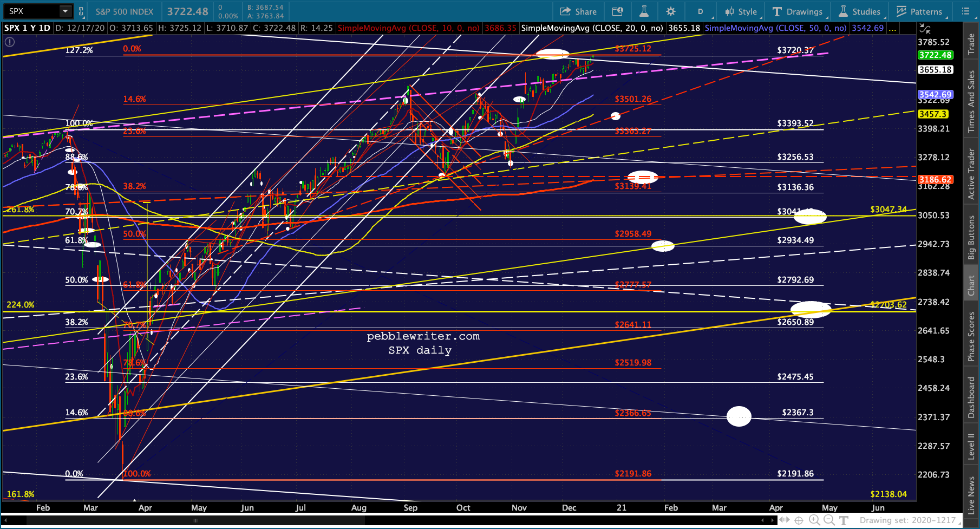Click the Share chart button
The image size is (980, 529).
click(x=578, y=11)
